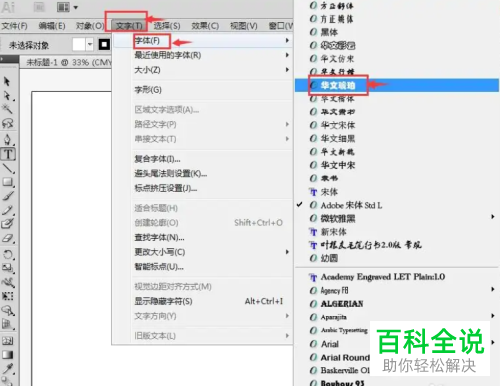Open the 编辑(E) menu
500x386 pixels.
coord(52,26)
